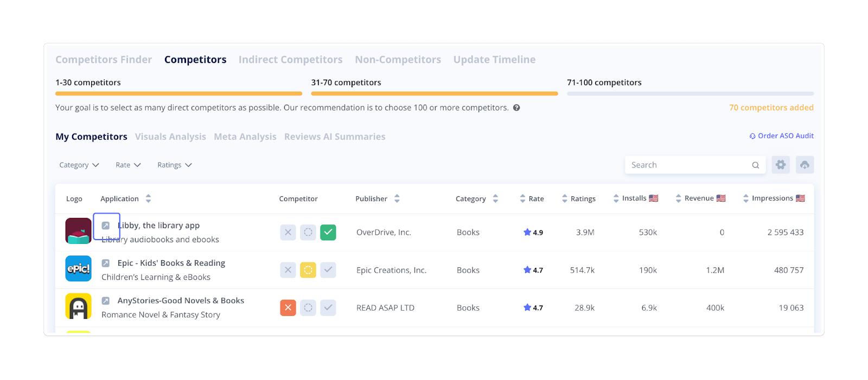Click Order ASO Audit link

pyautogui.click(x=781, y=136)
